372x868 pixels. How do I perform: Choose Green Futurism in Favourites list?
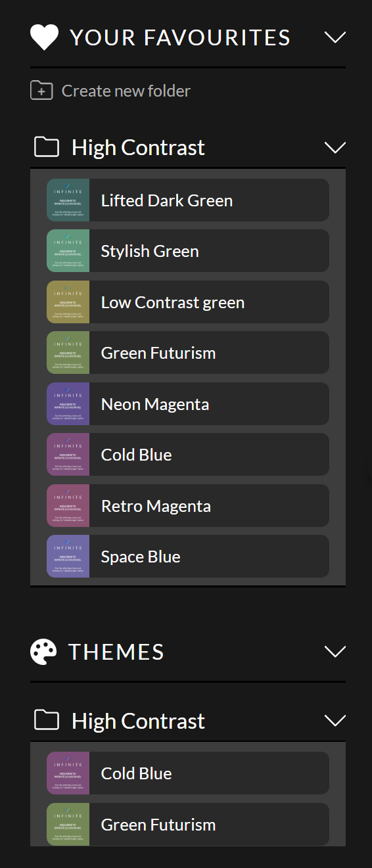(x=188, y=353)
